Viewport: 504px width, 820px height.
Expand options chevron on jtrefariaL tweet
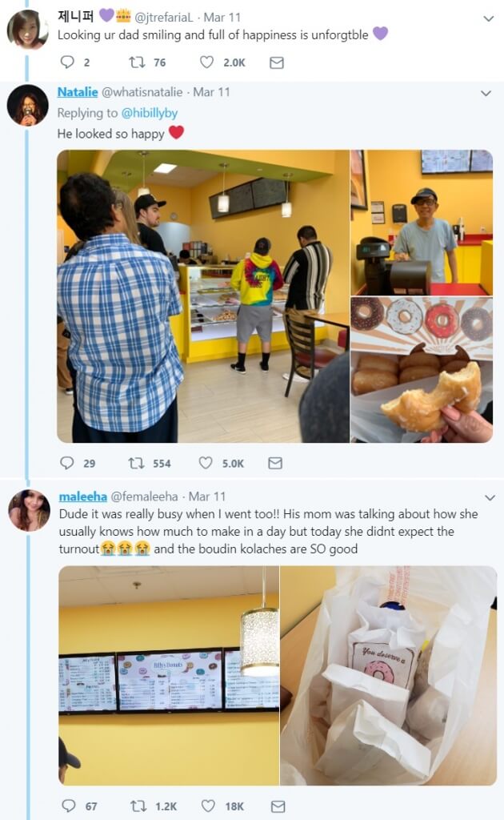coord(488,19)
